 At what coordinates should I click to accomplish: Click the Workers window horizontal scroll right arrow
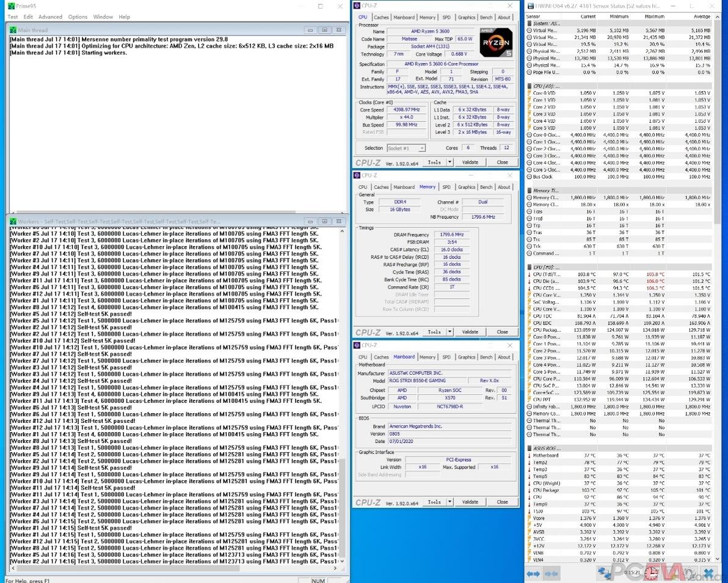tap(335, 568)
